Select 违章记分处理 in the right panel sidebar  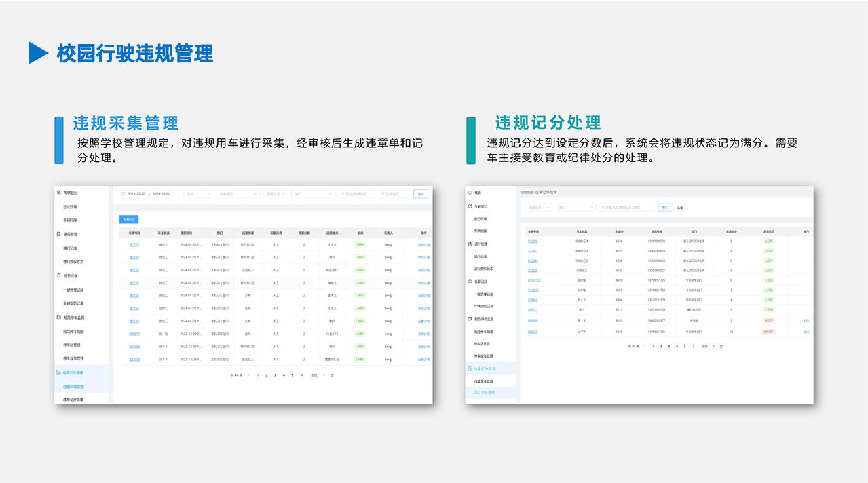(x=485, y=393)
